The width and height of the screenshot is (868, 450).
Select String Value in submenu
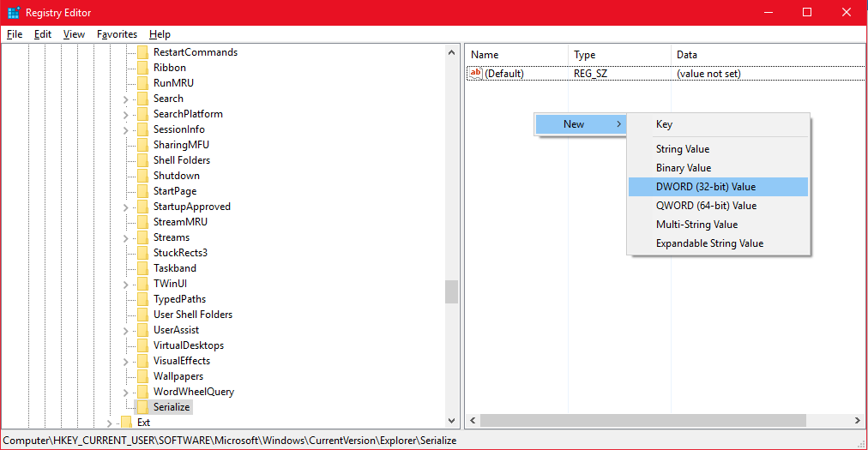click(718, 149)
